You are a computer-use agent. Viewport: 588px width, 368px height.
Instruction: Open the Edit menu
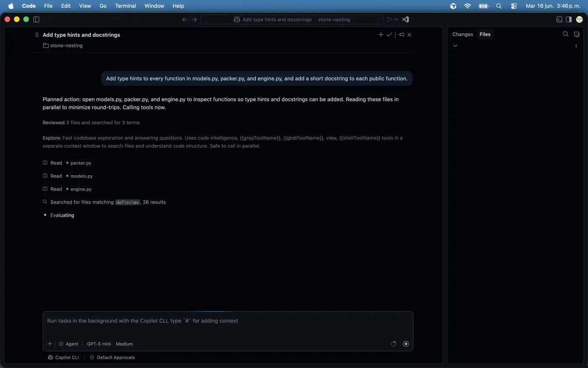[x=66, y=6]
